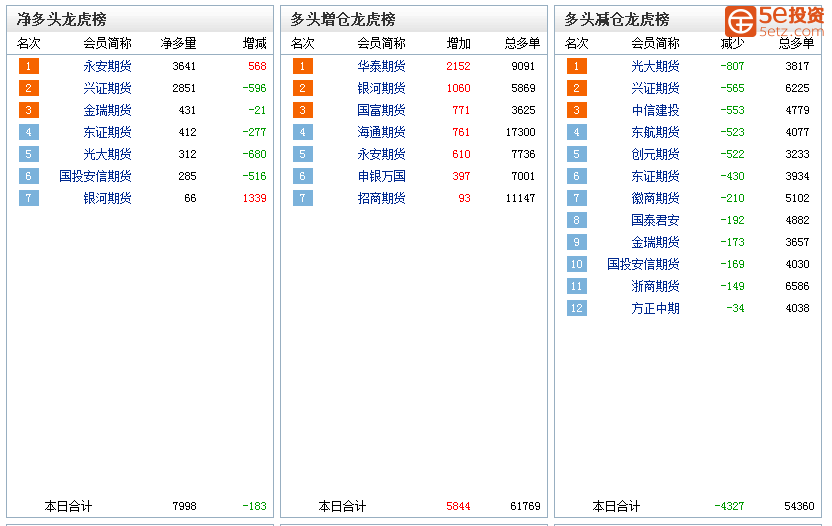Open 浙商期货 member link
This screenshot has height=526, width=832.
pyautogui.click(x=655, y=287)
